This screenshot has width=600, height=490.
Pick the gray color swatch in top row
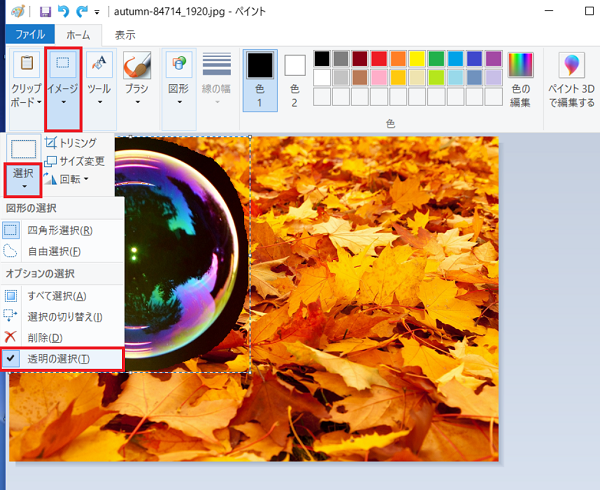point(341,59)
